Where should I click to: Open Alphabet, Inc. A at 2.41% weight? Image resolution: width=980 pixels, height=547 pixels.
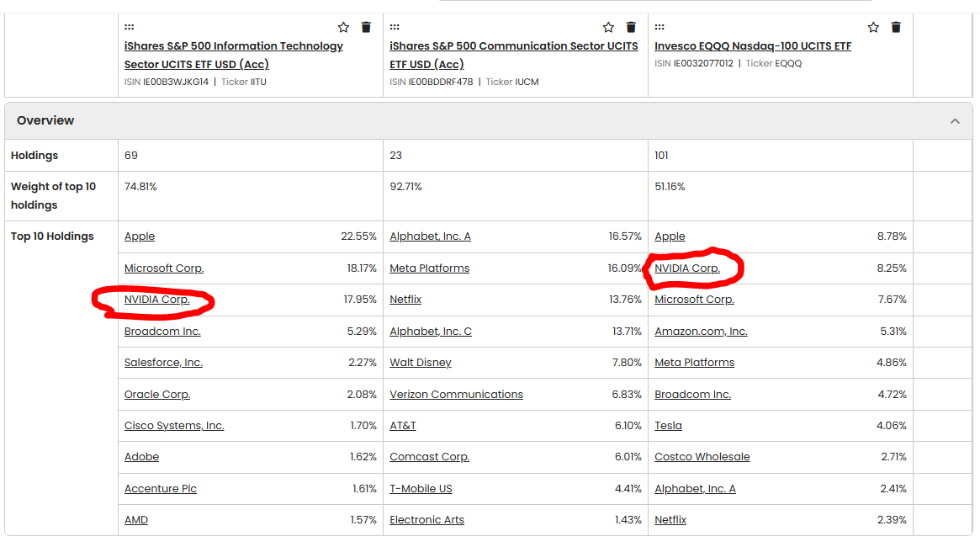pyautogui.click(x=695, y=489)
